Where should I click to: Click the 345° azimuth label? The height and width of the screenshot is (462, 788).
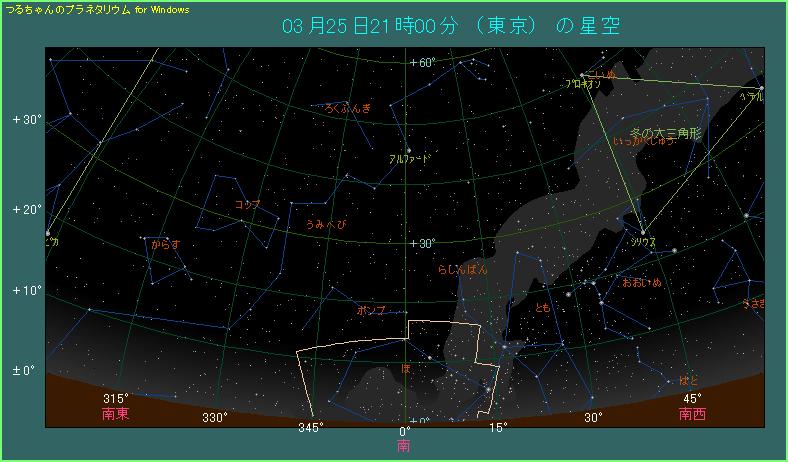[312, 428]
